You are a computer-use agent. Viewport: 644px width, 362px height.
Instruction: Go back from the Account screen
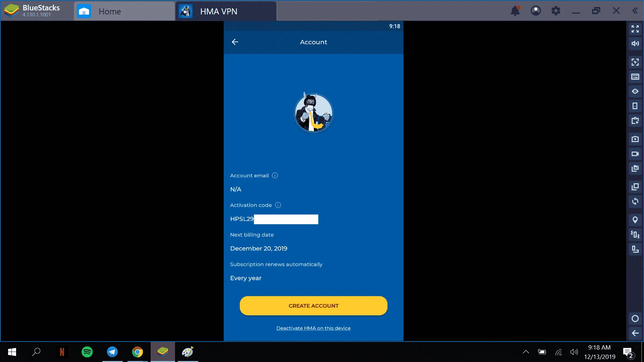click(x=235, y=42)
